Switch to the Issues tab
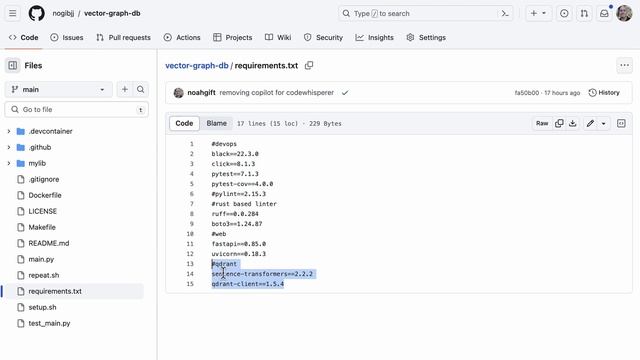 point(67,38)
